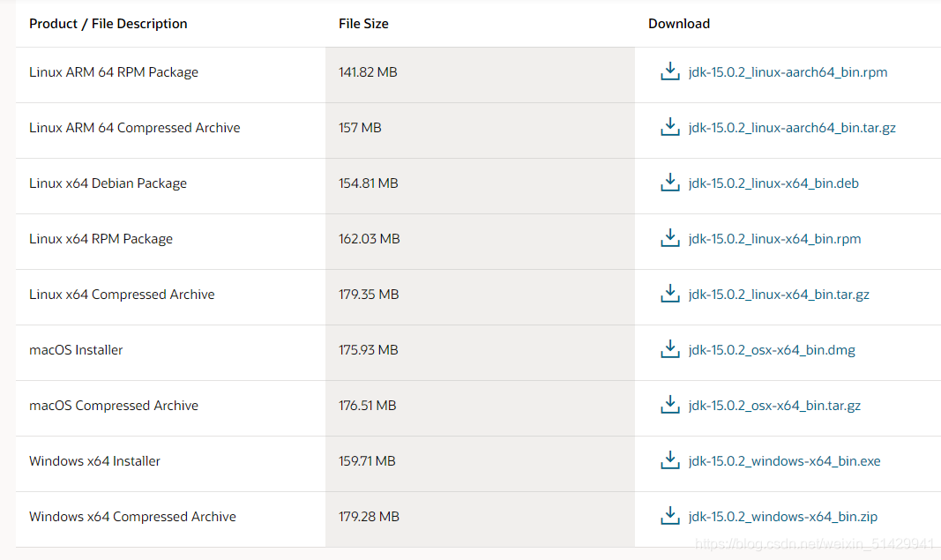Click the 179.28 MB file size cell
941x560 pixels.
(480, 519)
